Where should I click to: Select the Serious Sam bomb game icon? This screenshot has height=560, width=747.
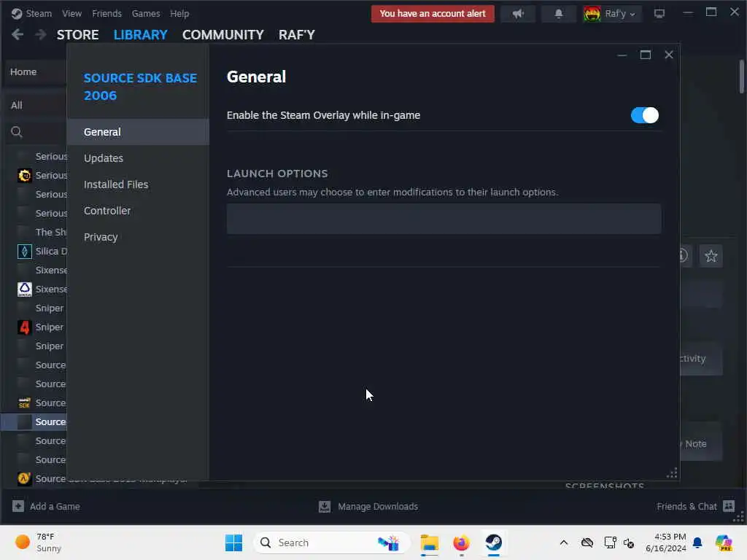coord(24,175)
